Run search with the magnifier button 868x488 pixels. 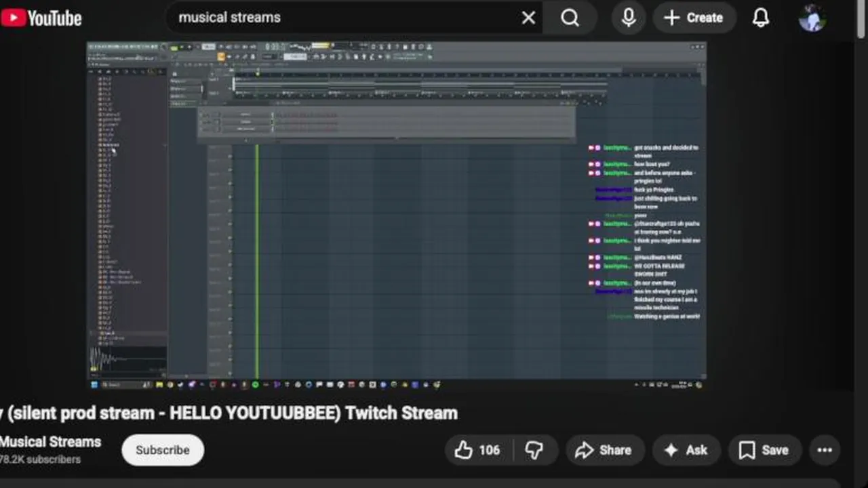pos(570,18)
